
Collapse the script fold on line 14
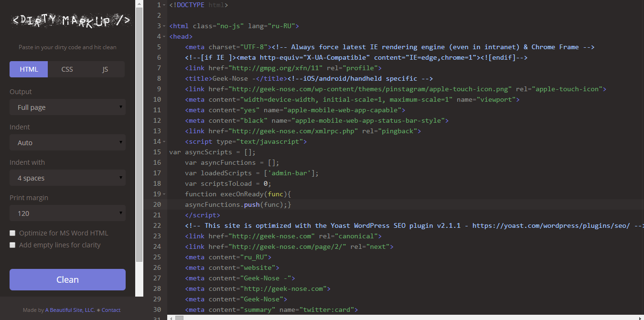[x=164, y=141]
